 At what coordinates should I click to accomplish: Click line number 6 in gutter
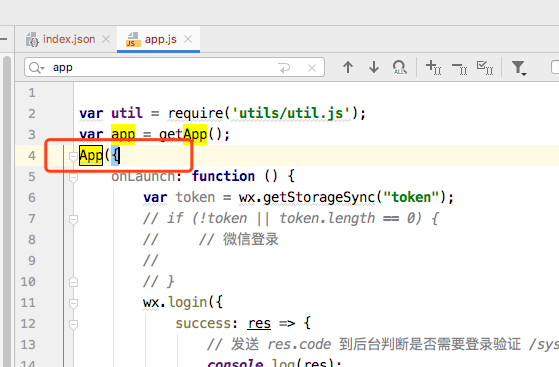click(32, 198)
